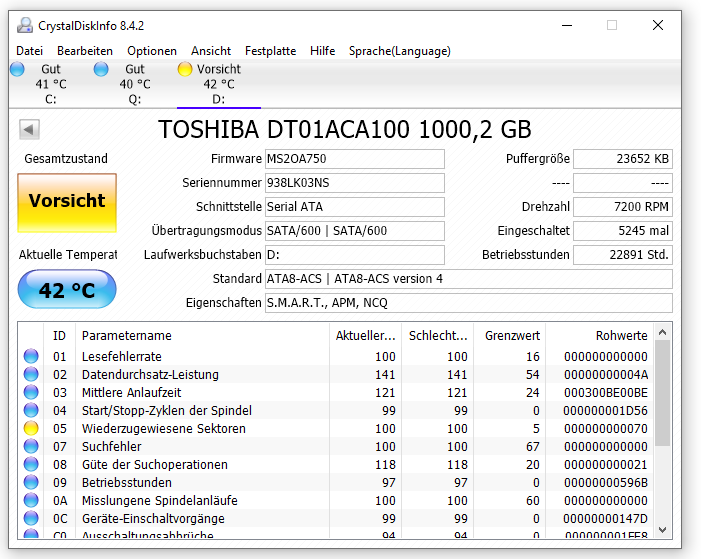The height and width of the screenshot is (559, 701).
Task: Click the Grenzwert column header
Action: click(510, 335)
